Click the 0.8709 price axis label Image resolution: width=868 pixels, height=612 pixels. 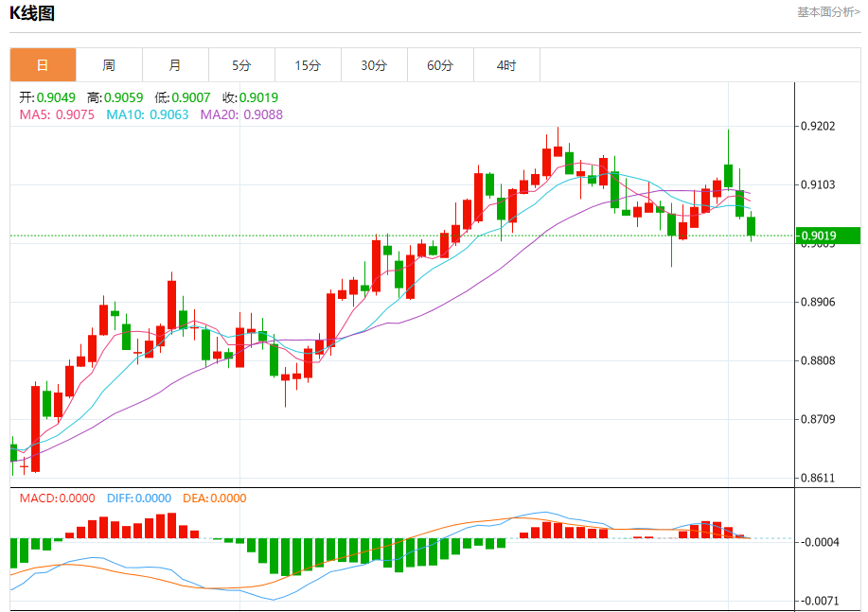pyautogui.click(x=818, y=419)
